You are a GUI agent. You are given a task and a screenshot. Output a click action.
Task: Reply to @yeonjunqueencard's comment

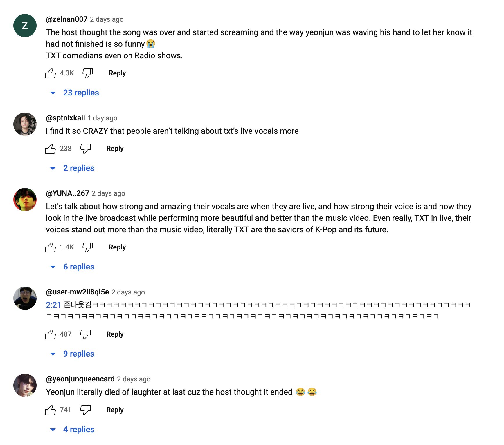click(115, 410)
